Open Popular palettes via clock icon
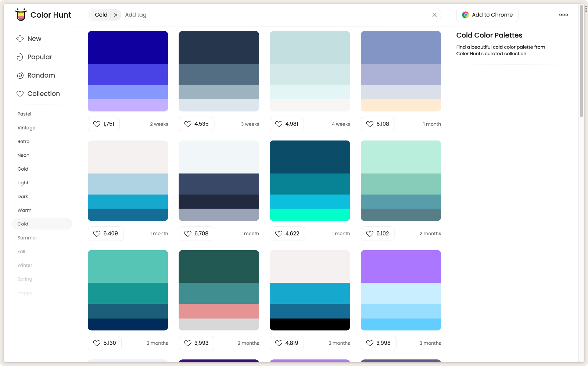Image resolution: width=588 pixels, height=366 pixels. 20,57
